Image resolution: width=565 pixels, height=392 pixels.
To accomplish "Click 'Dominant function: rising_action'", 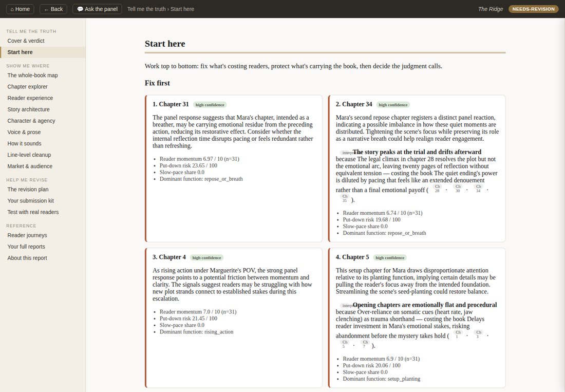I will click(196, 332).
